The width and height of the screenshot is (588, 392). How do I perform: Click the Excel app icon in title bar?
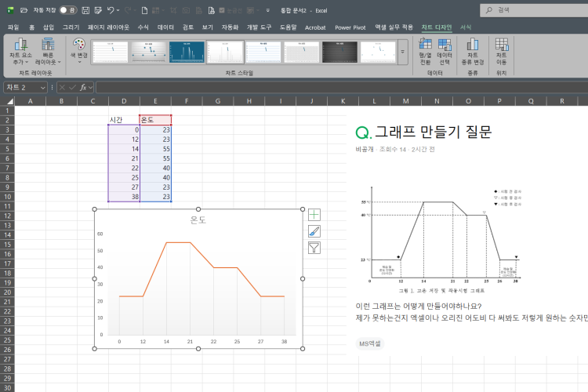pos(10,10)
